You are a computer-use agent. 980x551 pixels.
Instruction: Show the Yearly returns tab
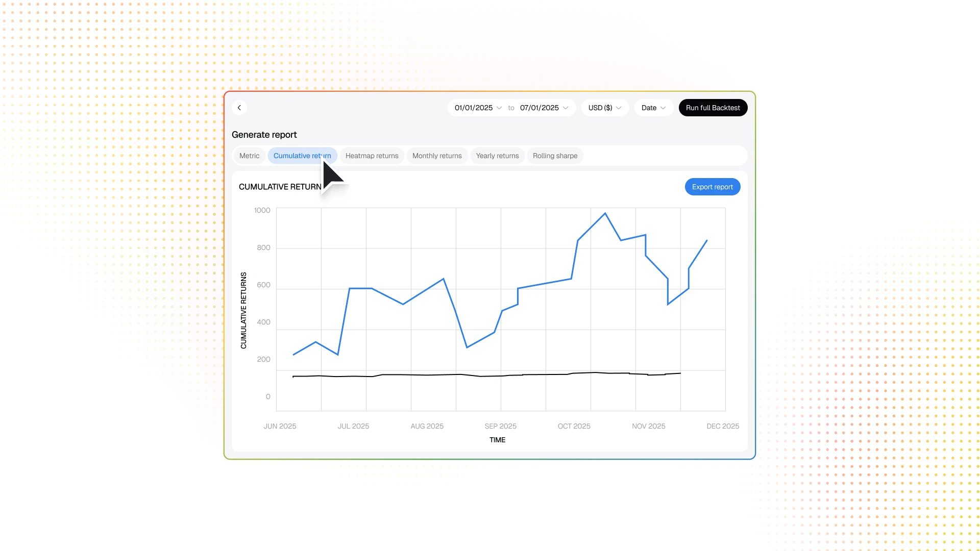(x=497, y=156)
